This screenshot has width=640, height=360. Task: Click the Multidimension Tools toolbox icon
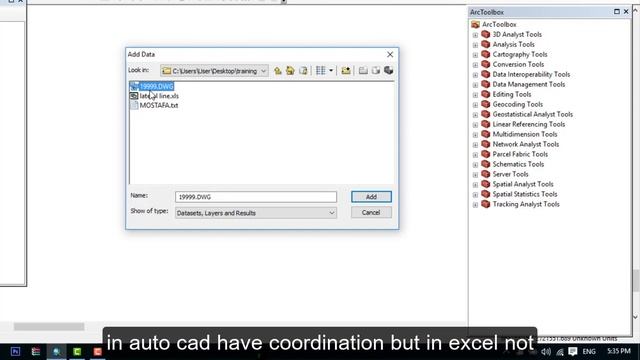coord(486,134)
